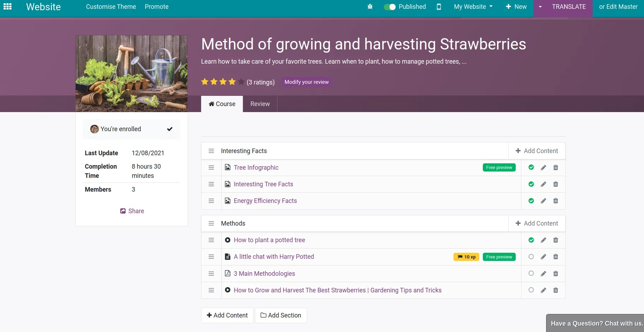Screen dimensions: 644x332
Task: Toggle completion check for Interesting Tree Facts
Action: click(x=531, y=184)
